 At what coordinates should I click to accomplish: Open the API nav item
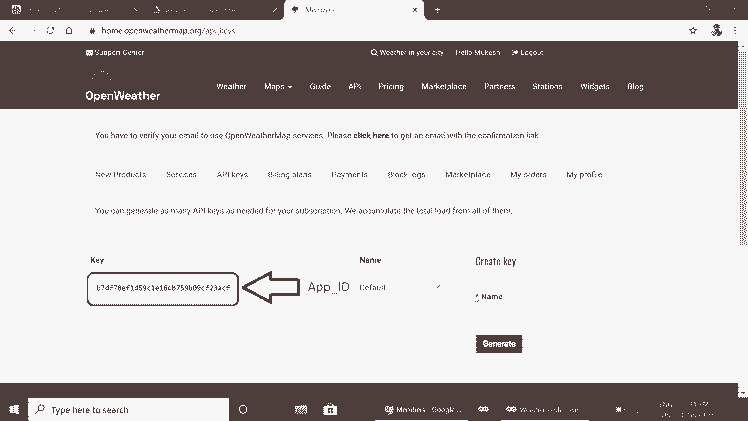pos(354,86)
